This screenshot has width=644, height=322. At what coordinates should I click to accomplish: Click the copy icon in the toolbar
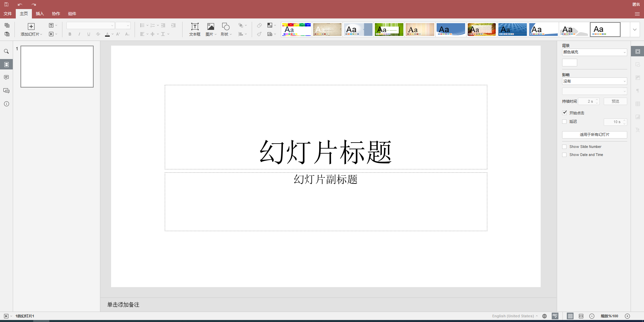click(7, 25)
